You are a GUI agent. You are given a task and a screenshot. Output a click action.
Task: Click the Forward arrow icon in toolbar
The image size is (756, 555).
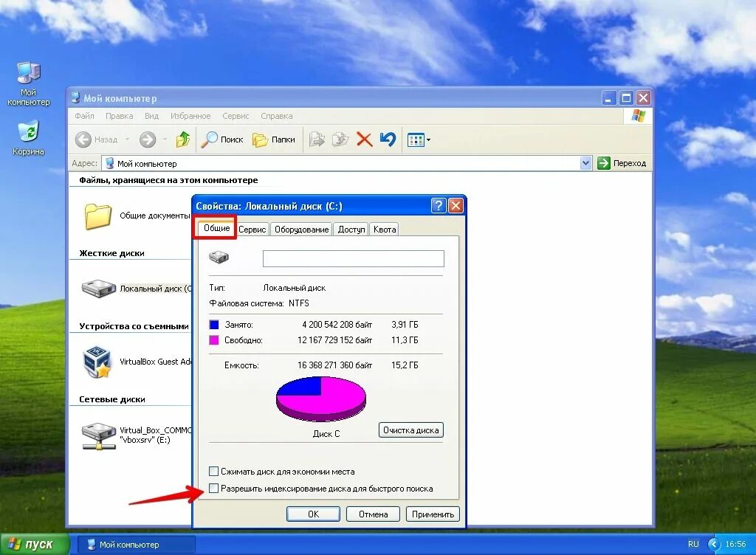pos(148,139)
